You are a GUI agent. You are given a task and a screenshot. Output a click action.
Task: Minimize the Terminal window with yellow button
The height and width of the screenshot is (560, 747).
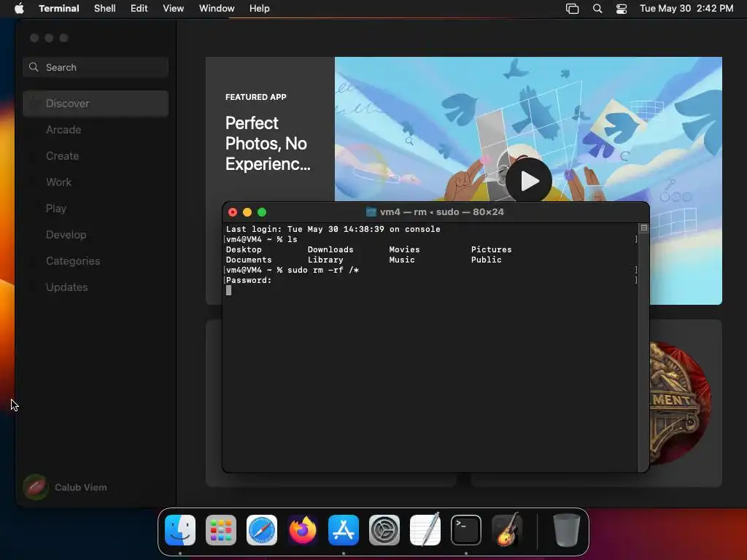[247, 212]
